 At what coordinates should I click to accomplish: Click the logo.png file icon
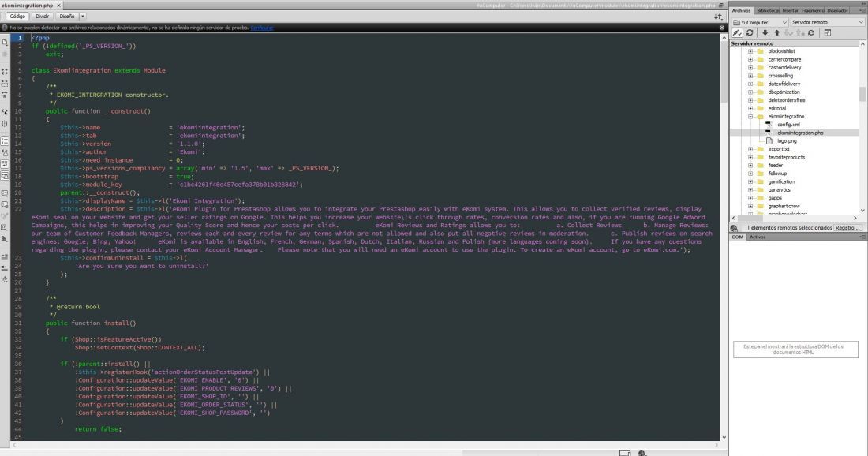click(769, 141)
